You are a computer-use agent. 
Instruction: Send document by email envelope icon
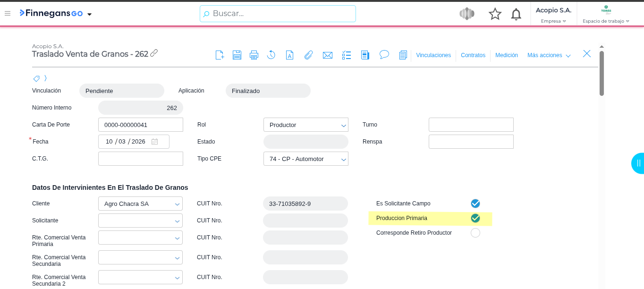point(328,55)
